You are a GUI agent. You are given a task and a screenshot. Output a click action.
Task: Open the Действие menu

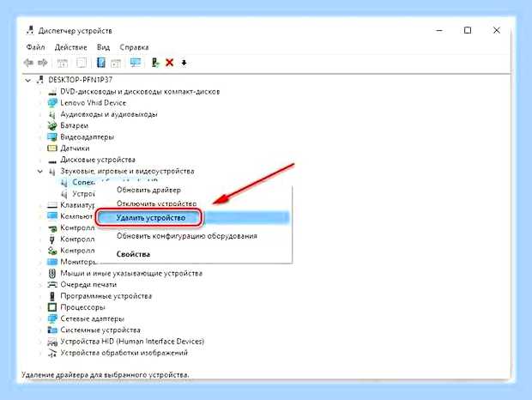[x=71, y=47]
